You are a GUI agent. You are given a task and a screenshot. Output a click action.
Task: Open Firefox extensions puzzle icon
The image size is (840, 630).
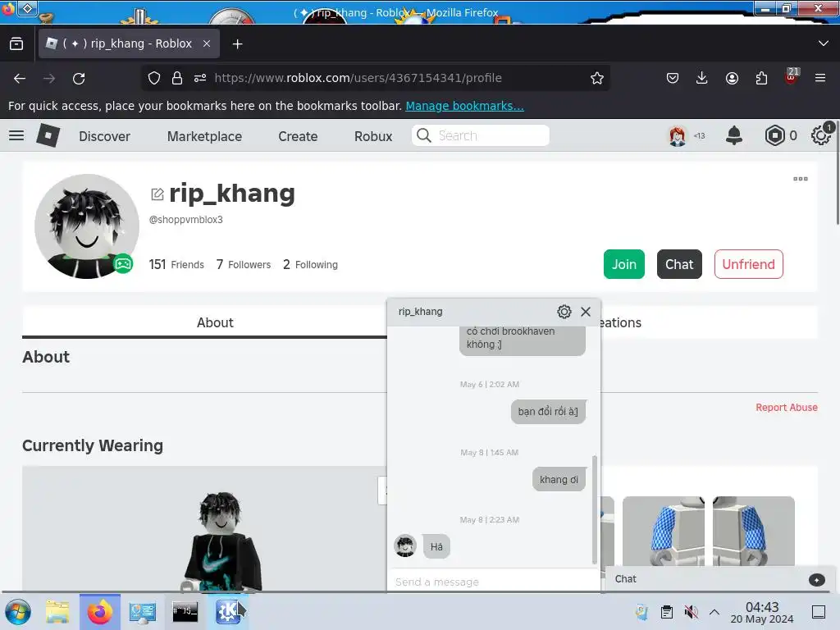pyautogui.click(x=761, y=78)
